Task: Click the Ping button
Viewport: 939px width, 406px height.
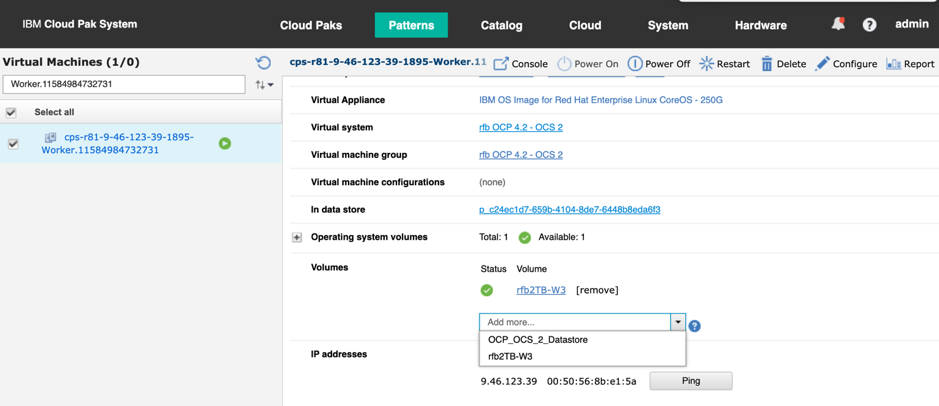Action: 690,381
